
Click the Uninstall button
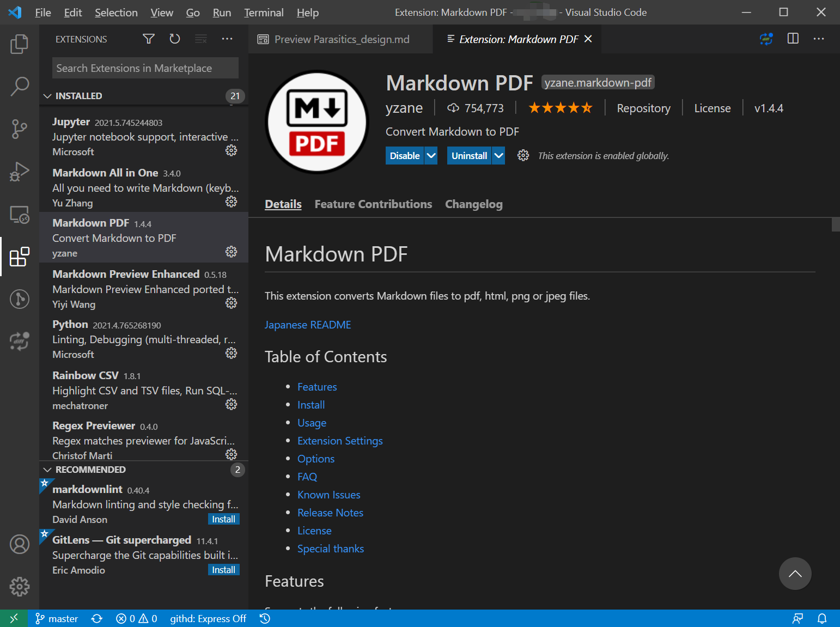[x=470, y=156]
